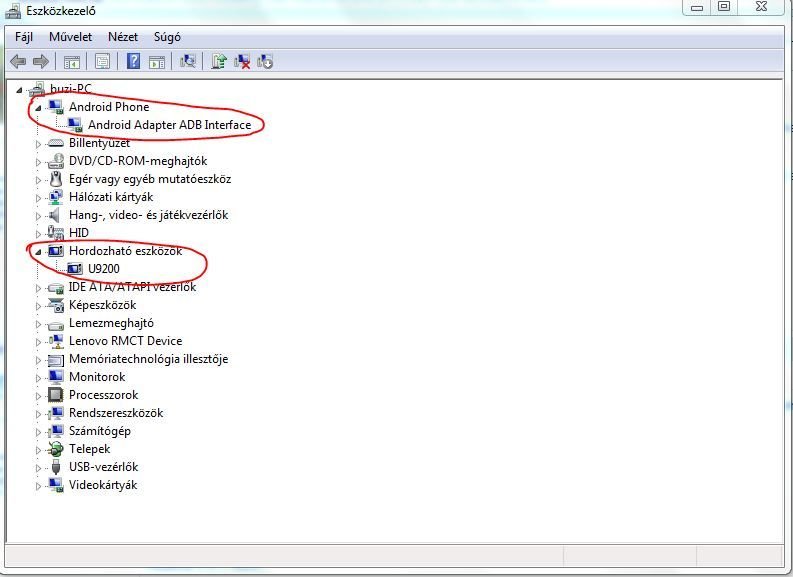Select Android Adapter ADB Interface device

pyautogui.click(x=169, y=125)
